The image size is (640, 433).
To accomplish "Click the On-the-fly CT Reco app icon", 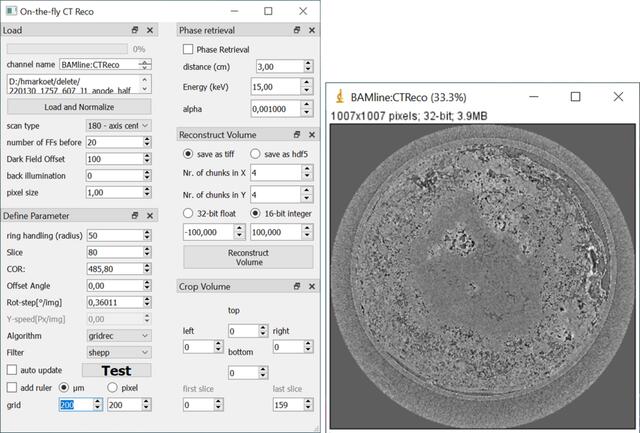I will click(11, 11).
